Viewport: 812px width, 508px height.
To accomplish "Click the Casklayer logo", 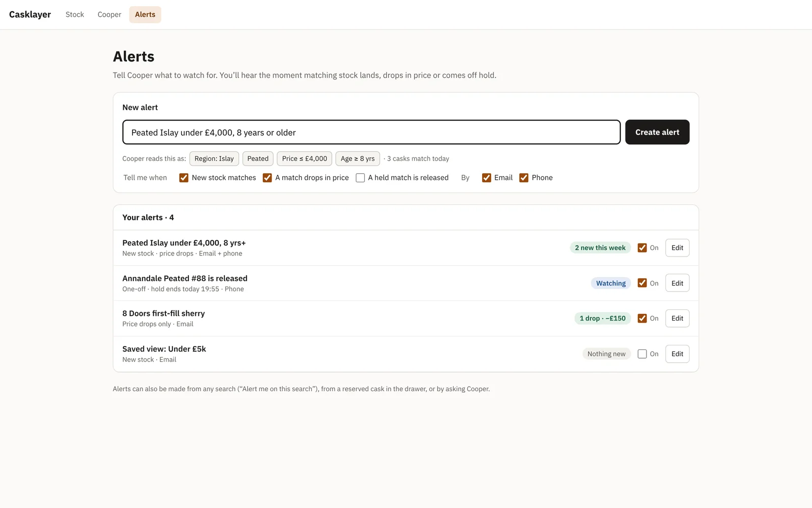I will [30, 15].
